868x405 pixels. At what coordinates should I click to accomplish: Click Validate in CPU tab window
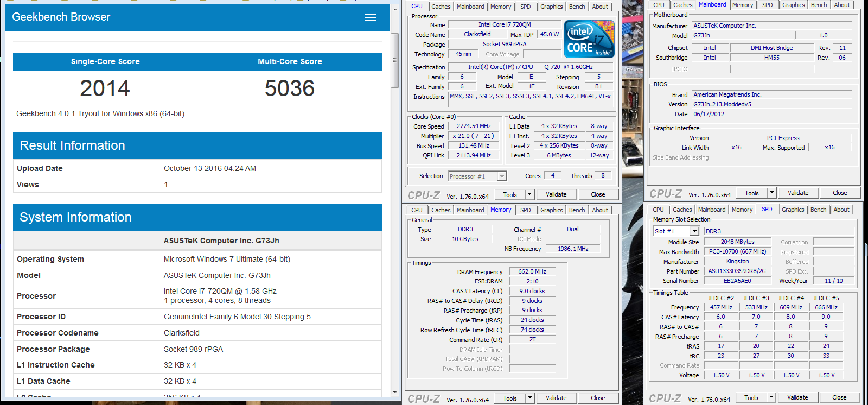pos(556,194)
